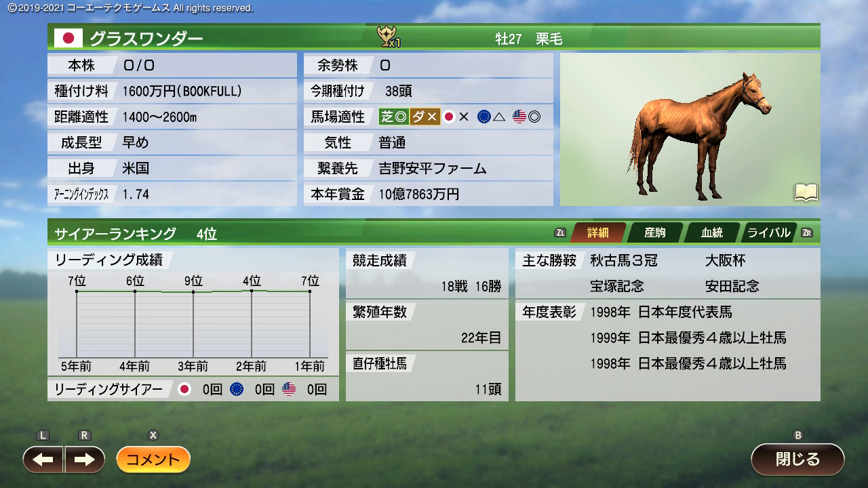Click the 1998年 日本最優秀4歳以上牡馬 award
The image size is (868, 488).
pos(688,363)
